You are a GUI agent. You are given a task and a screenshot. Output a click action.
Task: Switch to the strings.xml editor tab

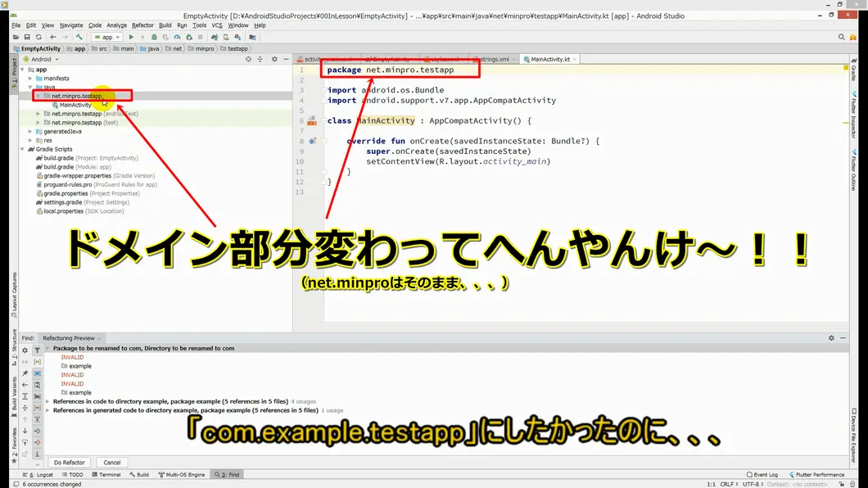click(493, 59)
